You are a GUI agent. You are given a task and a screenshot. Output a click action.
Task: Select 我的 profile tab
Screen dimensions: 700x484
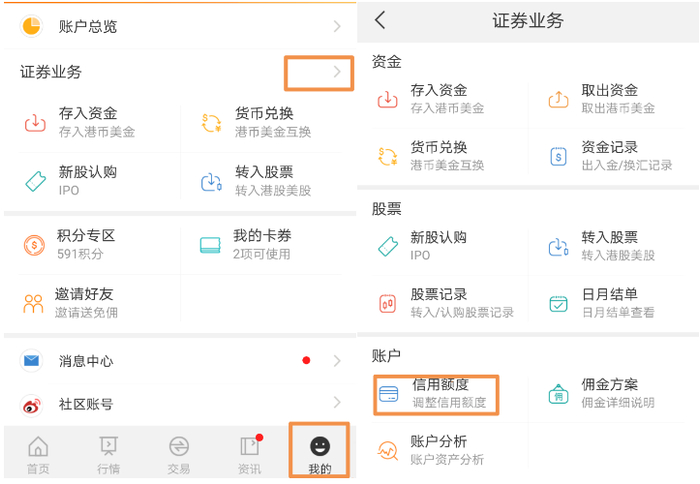click(x=320, y=453)
